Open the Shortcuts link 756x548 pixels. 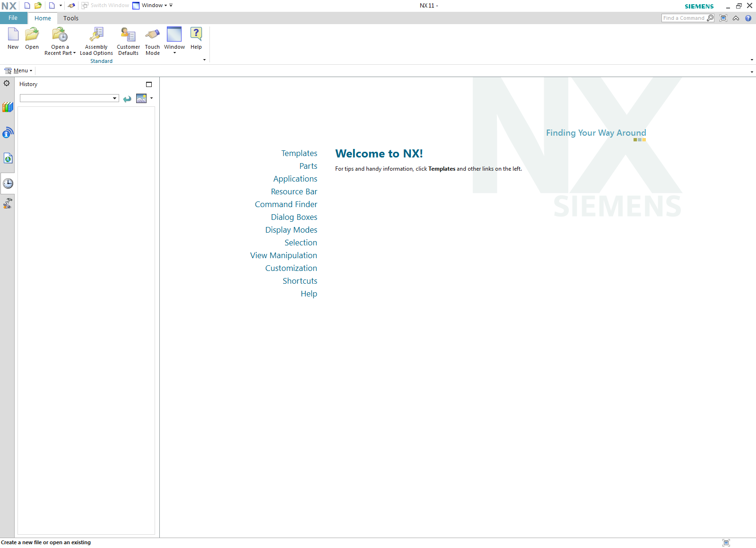[300, 281]
